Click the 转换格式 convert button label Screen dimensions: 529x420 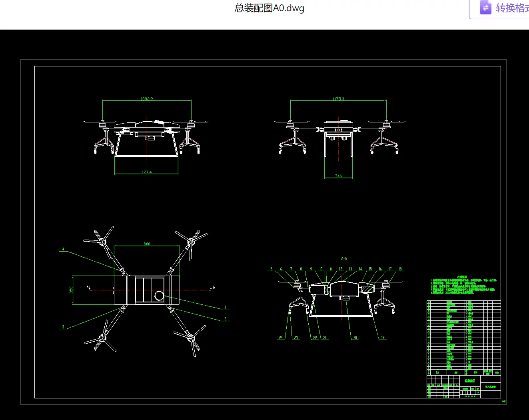point(512,8)
